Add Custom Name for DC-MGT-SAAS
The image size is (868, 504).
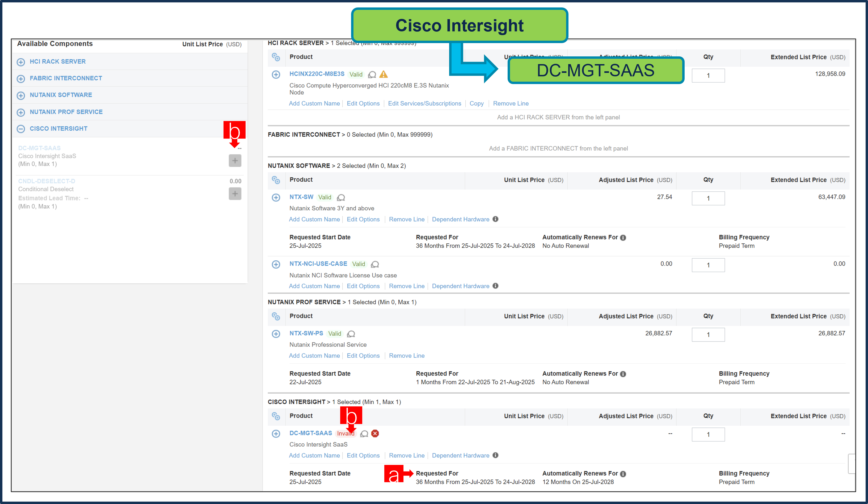[x=314, y=455]
